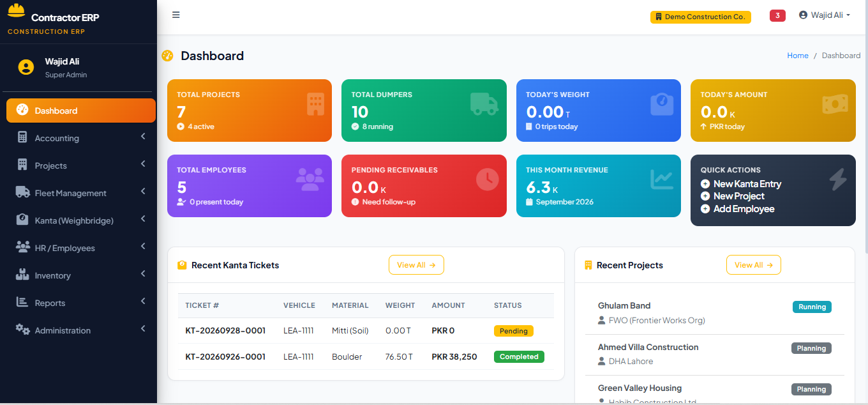Viewport: 868px width, 405px height.
Task: Click the Running badge for Ghulam Band
Action: coord(812,307)
